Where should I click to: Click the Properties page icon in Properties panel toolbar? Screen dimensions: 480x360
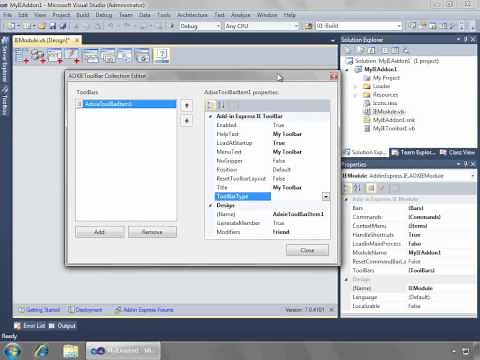point(371,188)
